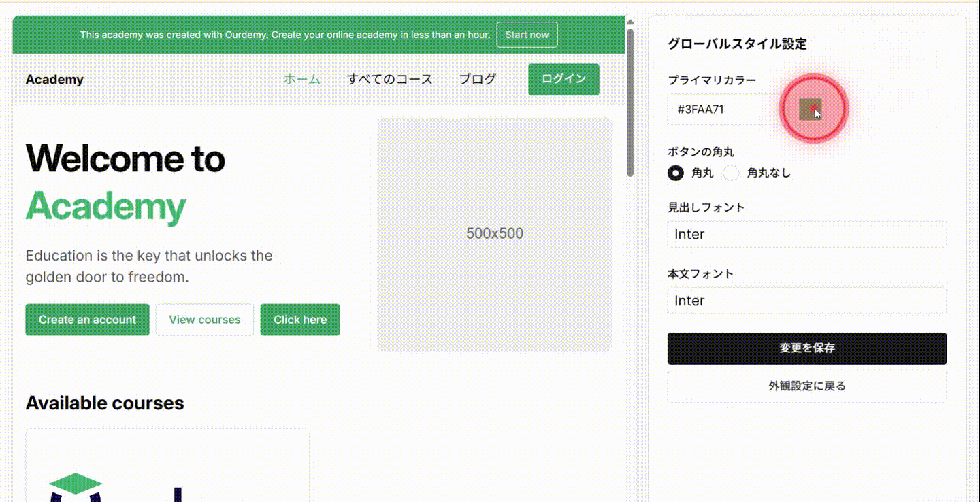Click the 外観設定に戻る return button

[x=806, y=386]
